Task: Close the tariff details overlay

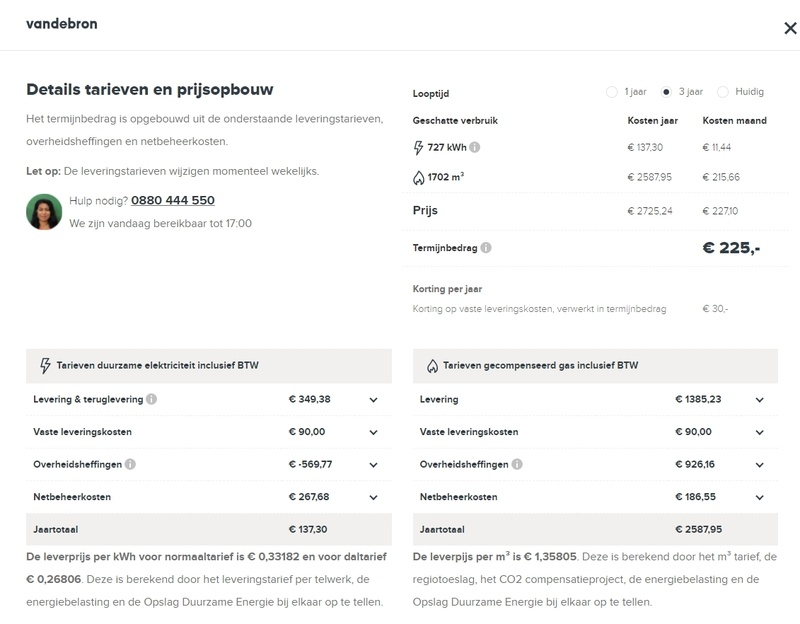Action: click(x=790, y=28)
